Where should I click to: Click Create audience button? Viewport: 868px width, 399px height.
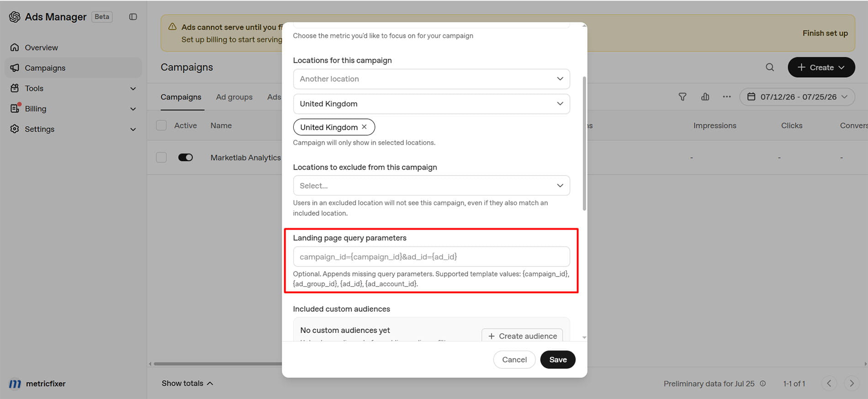[x=522, y=335]
